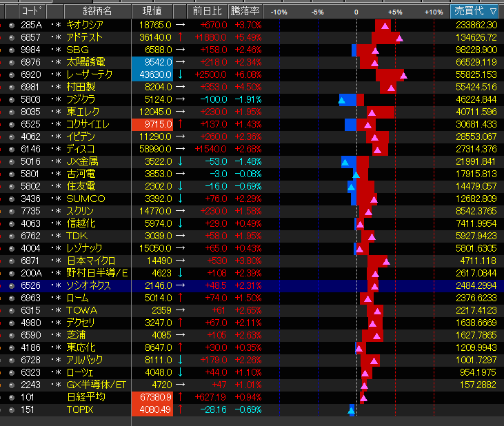Click the blue triangle marker in TOPIX bar
The image size is (504, 426).
click(352, 410)
